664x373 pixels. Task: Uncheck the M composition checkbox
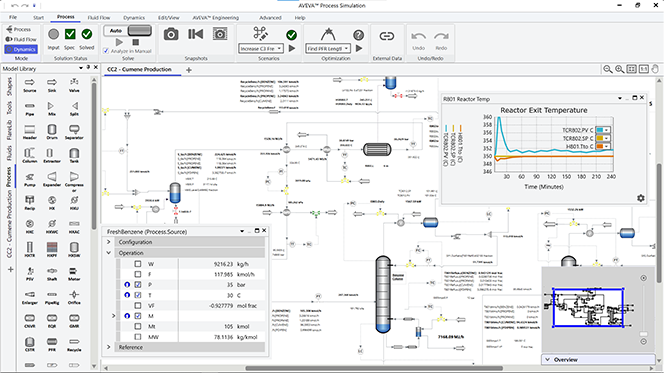(138, 316)
